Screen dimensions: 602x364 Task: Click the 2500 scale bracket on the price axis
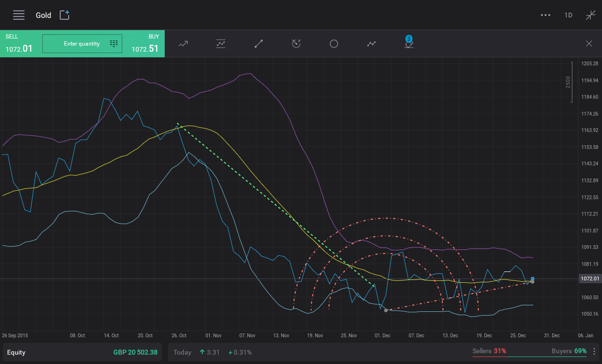click(x=569, y=82)
